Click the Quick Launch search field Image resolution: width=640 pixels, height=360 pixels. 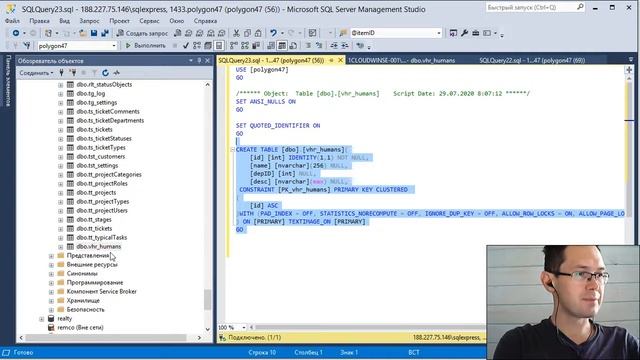(535, 7)
